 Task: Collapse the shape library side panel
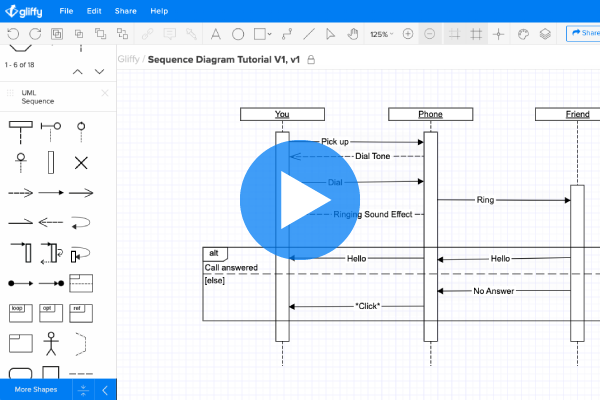[x=106, y=389]
